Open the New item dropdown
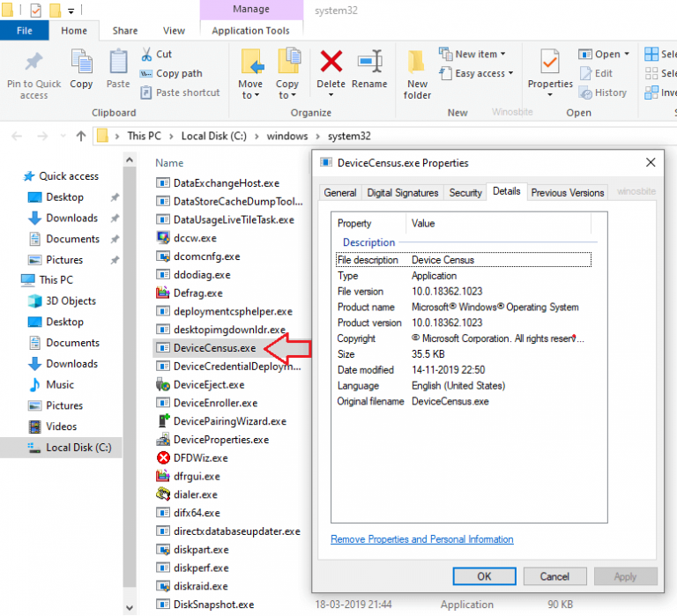Screen dimensions: 677x616 click(481, 55)
